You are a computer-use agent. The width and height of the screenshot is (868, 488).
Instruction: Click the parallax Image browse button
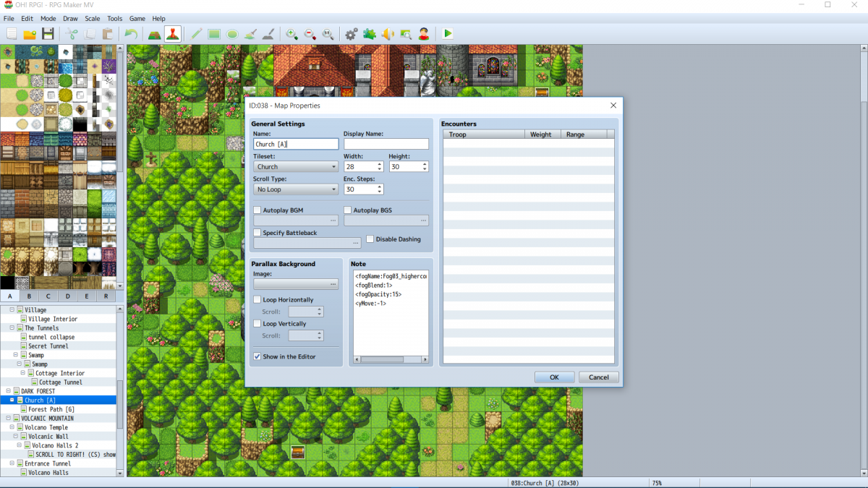click(333, 285)
